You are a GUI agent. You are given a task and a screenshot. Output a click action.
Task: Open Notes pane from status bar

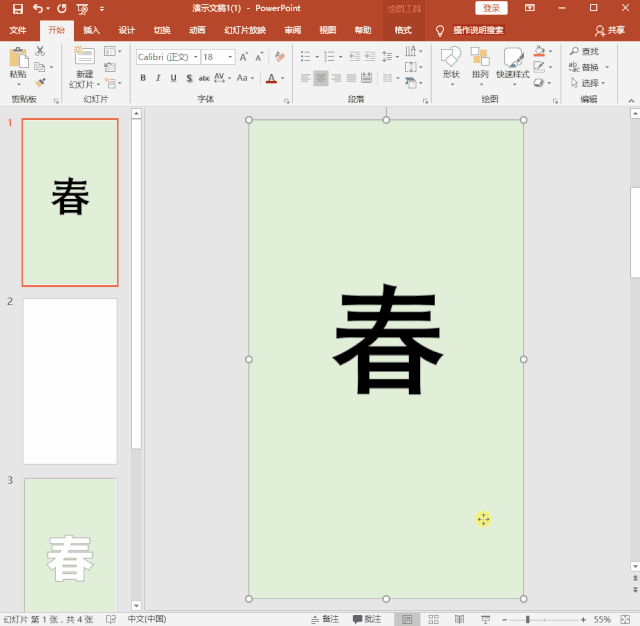coord(325,619)
